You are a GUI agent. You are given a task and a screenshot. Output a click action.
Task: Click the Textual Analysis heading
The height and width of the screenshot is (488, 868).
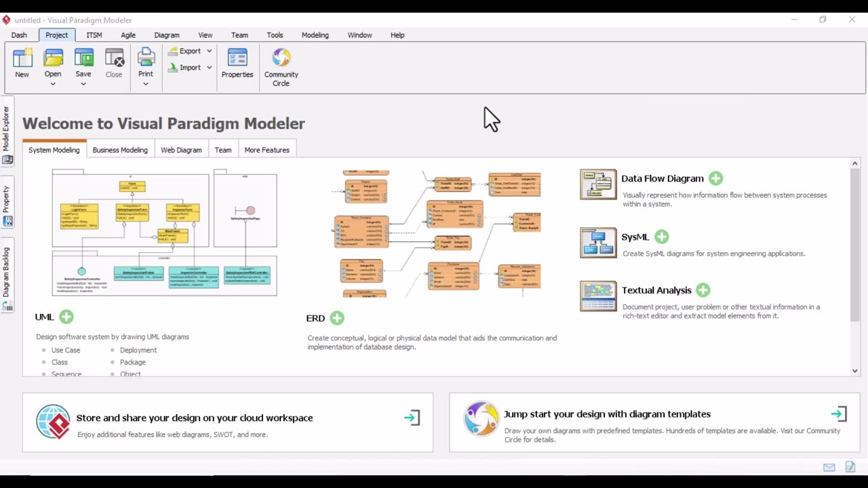click(x=656, y=291)
